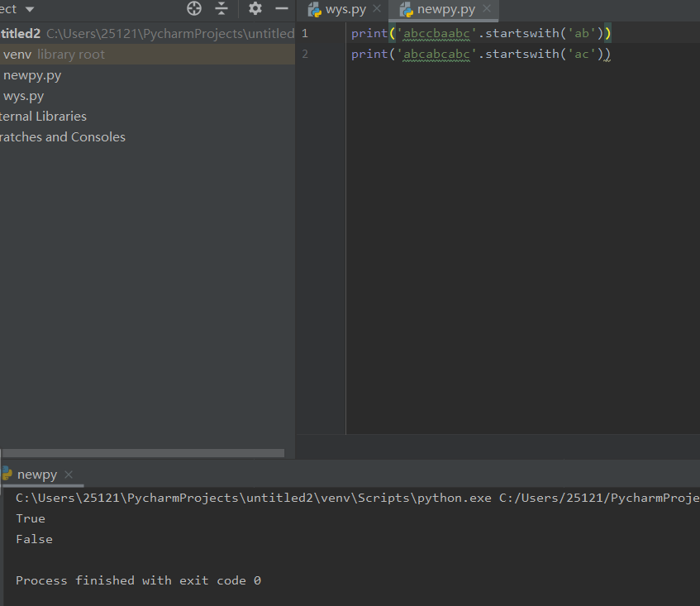Open the Project view dropdown arrow
The image size is (700, 606).
point(30,9)
